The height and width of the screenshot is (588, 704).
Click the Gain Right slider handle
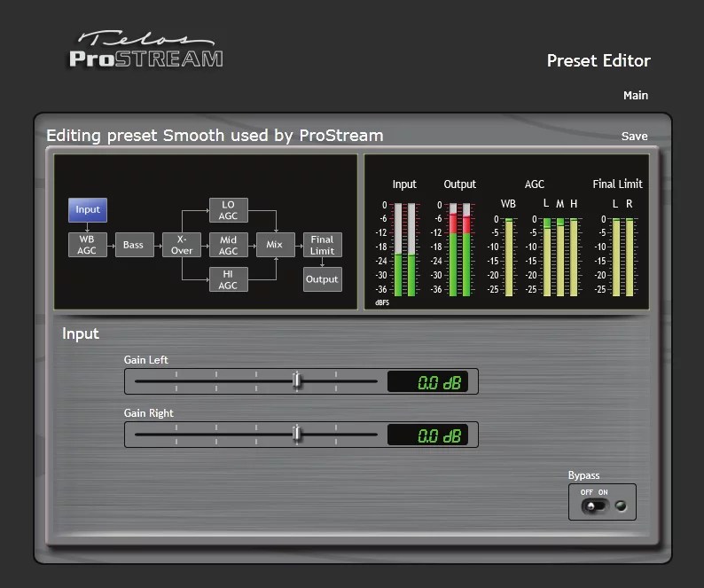point(297,435)
